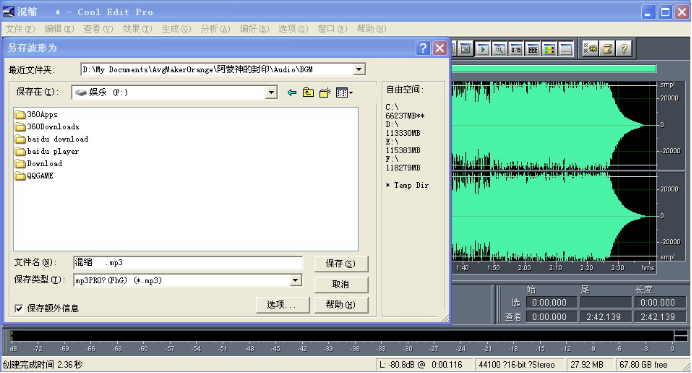Viewport: 692px width, 373px height.
Task: Toggle the time display window toolbar button
Action: point(516,49)
